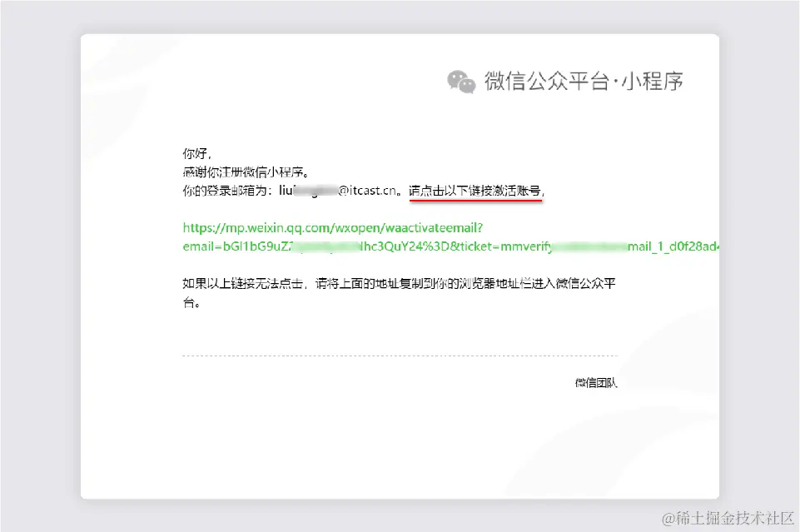Click the '微信公众平台·小程序' header title
This screenshot has width=800, height=532.
click(x=584, y=81)
